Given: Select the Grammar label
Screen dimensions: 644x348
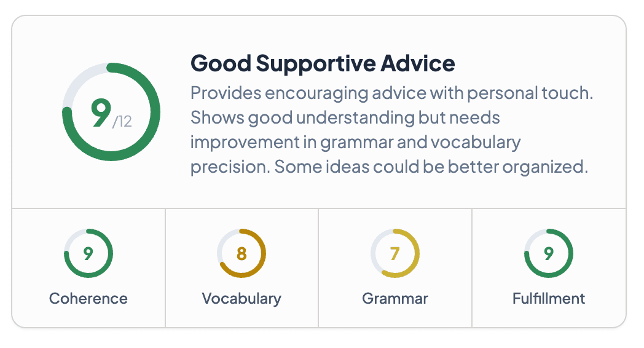Looking at the screenshot, I should [x=395, y=299].
